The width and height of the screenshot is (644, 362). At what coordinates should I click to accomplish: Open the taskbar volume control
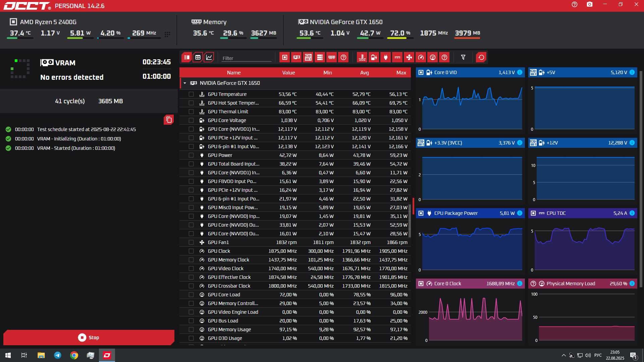tap(588, 355)
